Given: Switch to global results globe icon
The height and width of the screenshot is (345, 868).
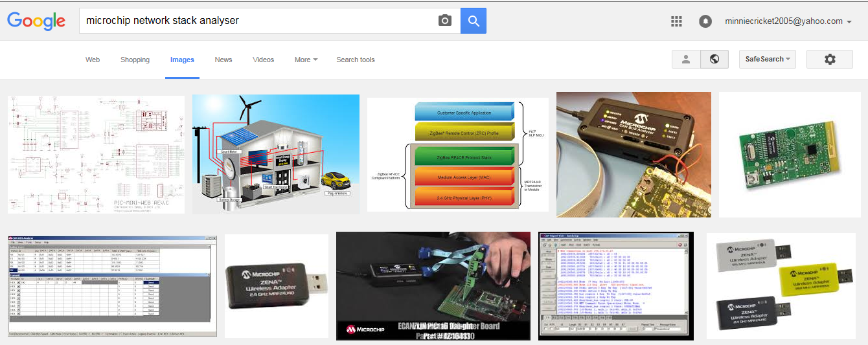Looking at the screenshot, I should point(714,59).
